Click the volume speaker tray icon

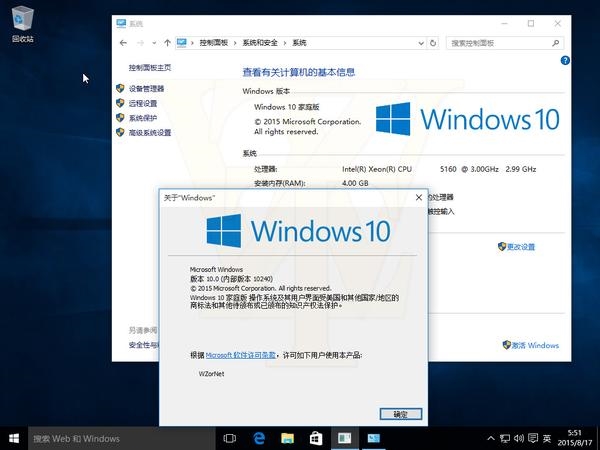coord(519,439)
